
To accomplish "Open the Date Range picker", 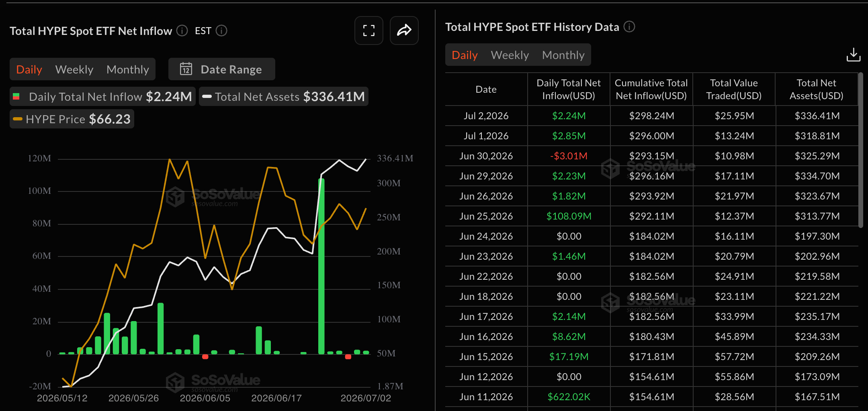I will [x=222, y=69].
